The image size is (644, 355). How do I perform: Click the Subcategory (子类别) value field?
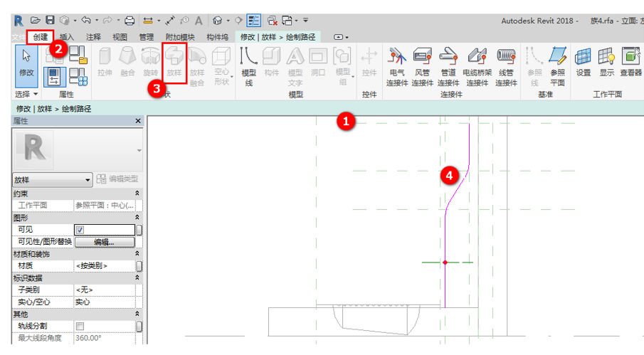pos(105,290)
